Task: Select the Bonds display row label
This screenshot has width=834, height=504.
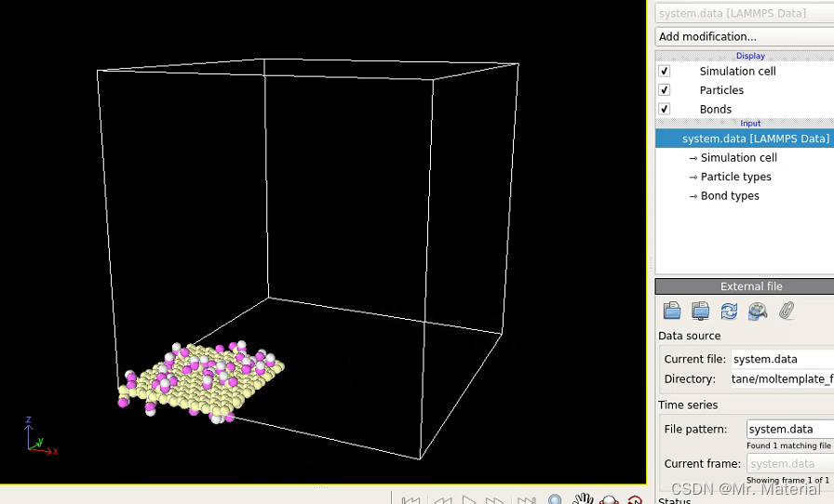Action: point(716,109)
